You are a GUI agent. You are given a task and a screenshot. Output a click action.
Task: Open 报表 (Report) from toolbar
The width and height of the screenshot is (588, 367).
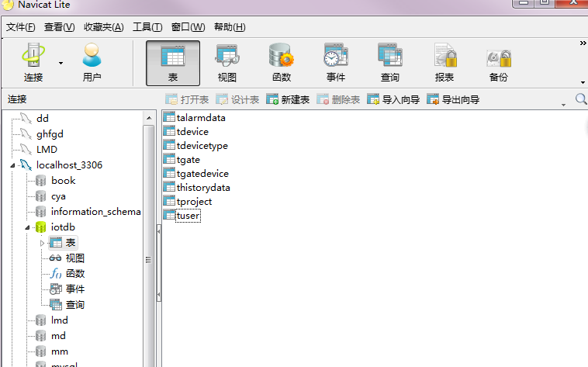tap(444, 63)
